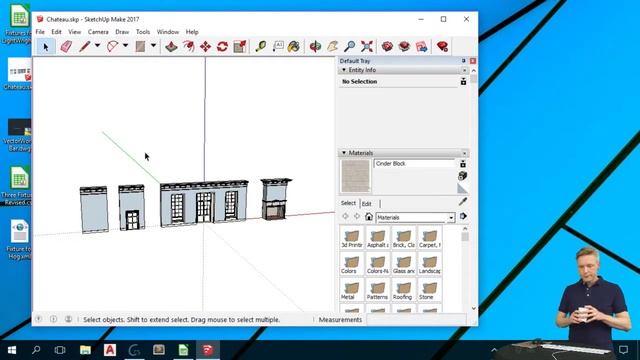Activate the Paint Bucket tool
The width and height of the screenshot is (640, 360).
(x=293, y=47)
